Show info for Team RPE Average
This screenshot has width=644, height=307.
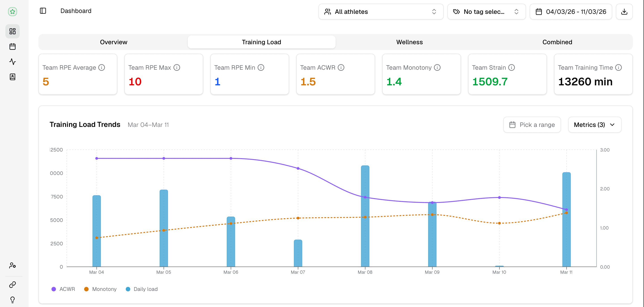(102, 68)
